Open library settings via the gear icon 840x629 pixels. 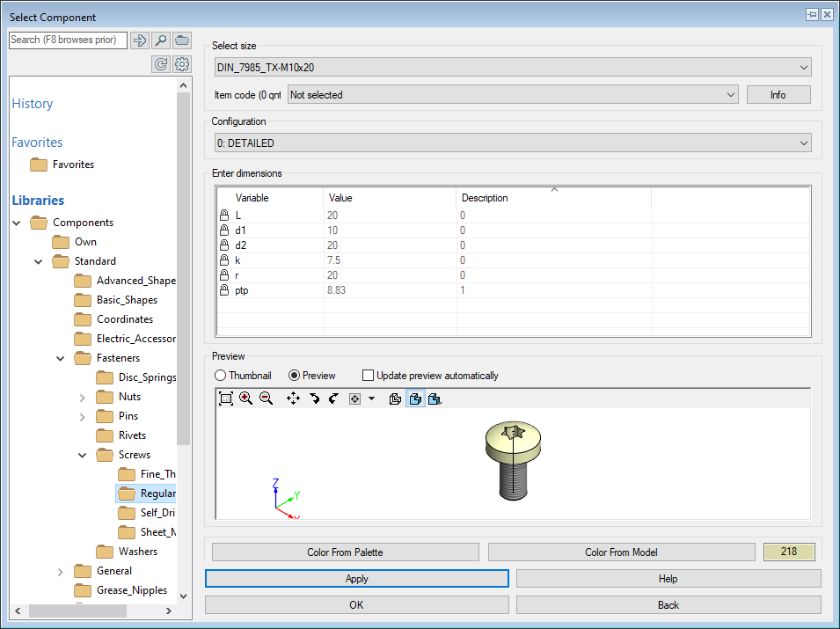coord(182,63)
